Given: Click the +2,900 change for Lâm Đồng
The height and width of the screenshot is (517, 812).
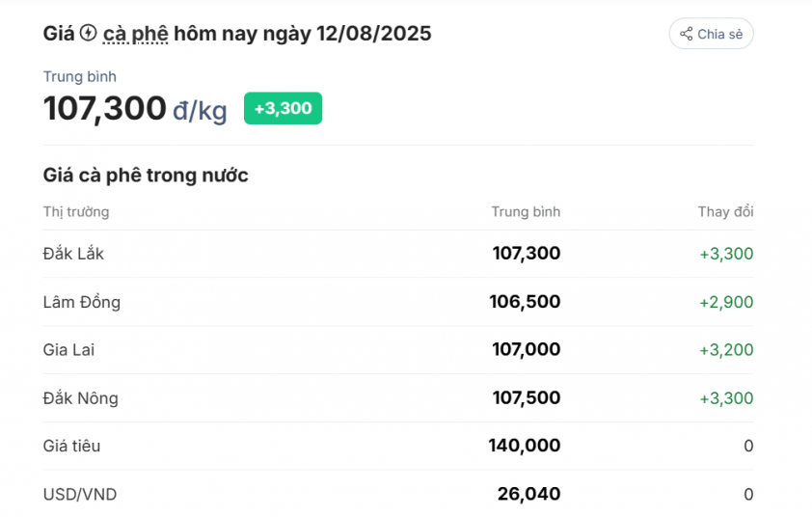Looking at the screenshot, I should click(x=726, y=302).
